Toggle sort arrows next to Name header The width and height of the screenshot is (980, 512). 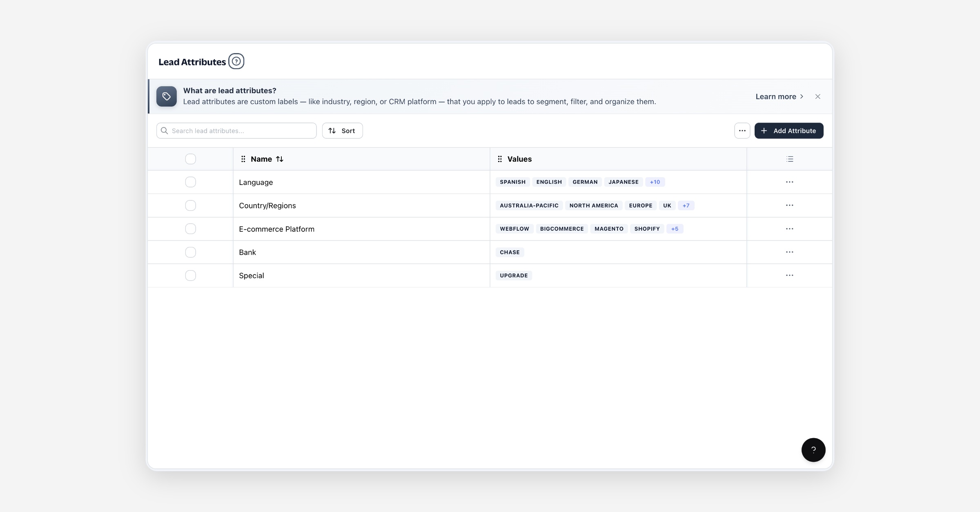tap(280, 159)
